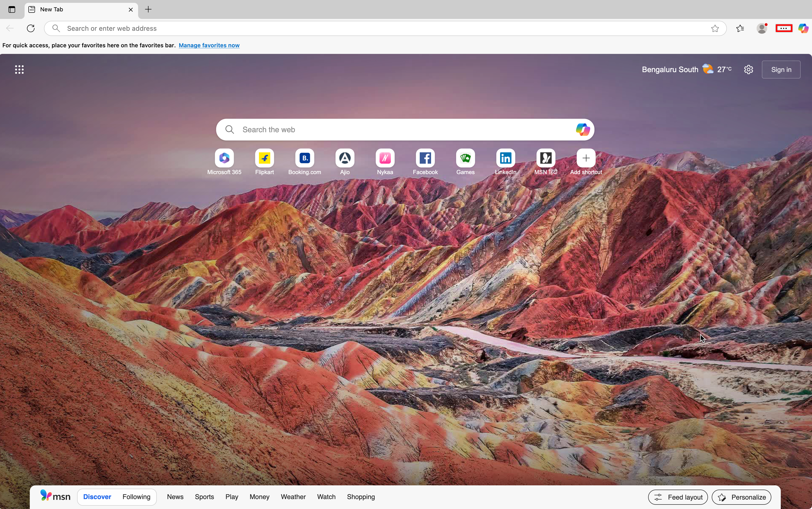812x509 pixels.
Task: Click the Copilot icon in web search box
Action: pyautogui.click(x=582, y=130)
